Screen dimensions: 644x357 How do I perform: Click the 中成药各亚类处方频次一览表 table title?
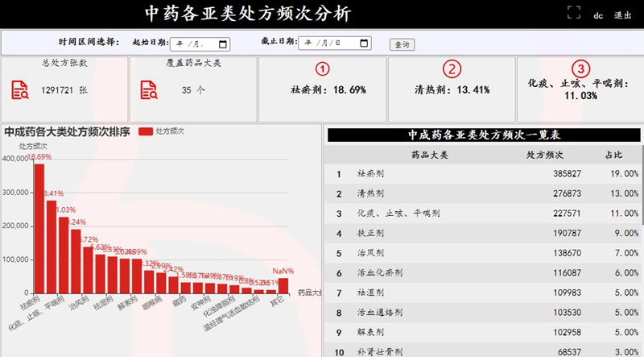(485, 135)
